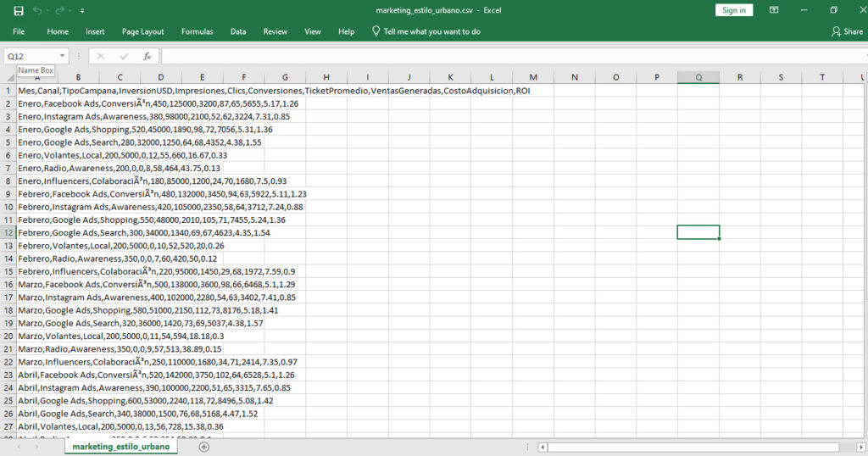Open Ribbon Display Options icon

774,10
